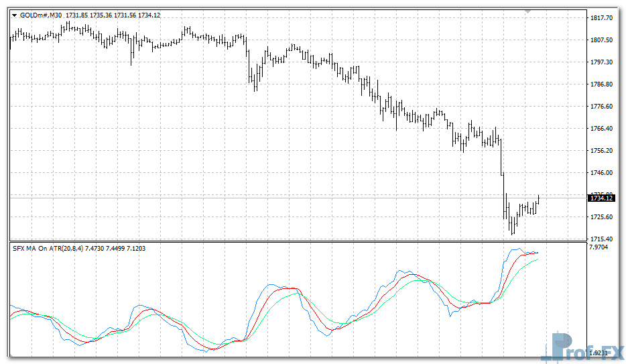The height and width of the screenshot is (364, 626).
Task: Click the last candlestick bar on the chart
Action: 538,200
